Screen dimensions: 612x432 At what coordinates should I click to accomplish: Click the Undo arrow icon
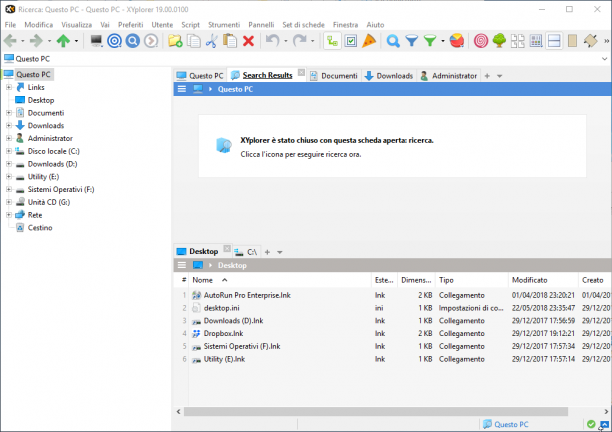(x=272, y=40)
